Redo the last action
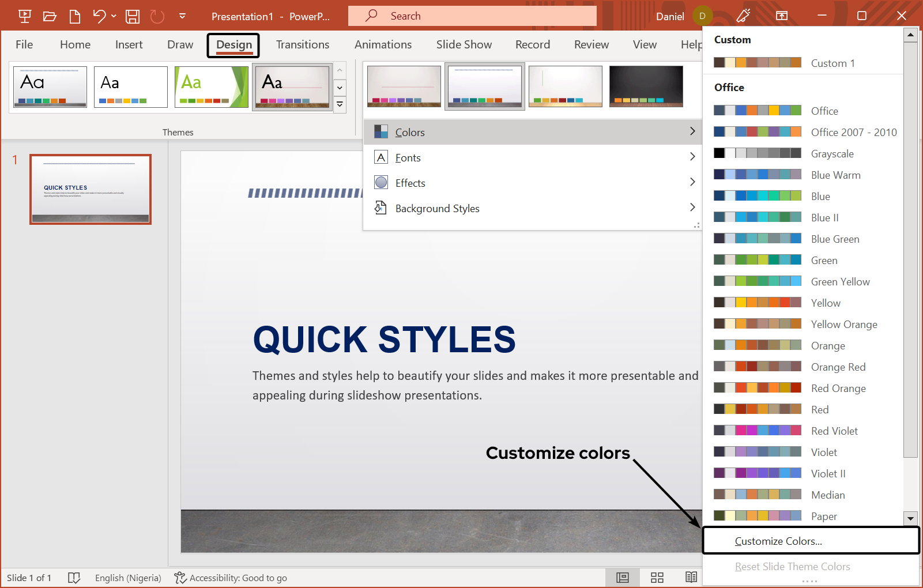923x588 pixels. (157, 16)
